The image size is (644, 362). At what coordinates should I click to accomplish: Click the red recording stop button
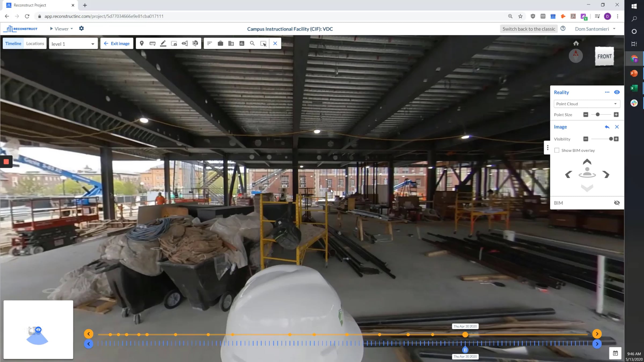pyautogui.click(x=6, y=161)
